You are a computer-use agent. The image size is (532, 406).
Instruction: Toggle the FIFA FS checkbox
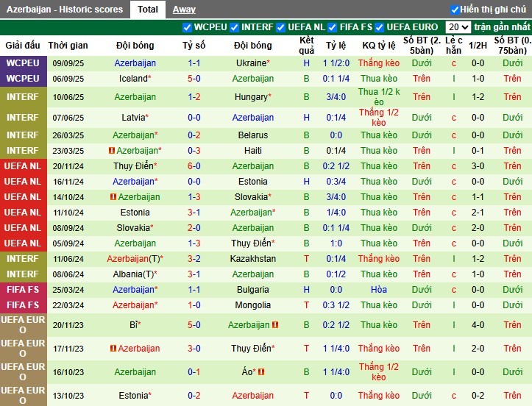(332, 27)
